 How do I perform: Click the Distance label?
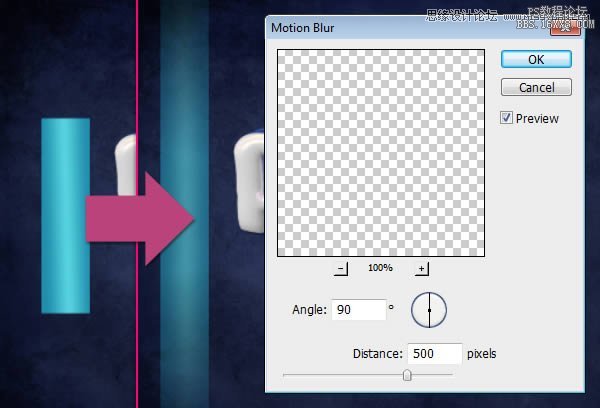pyautogui.click(x=378, y=354)
